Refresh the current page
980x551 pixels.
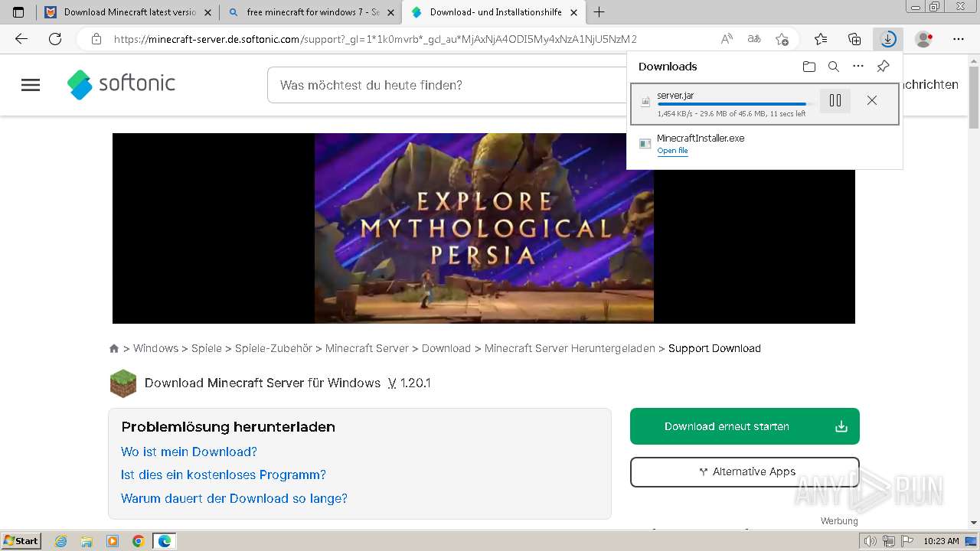click(55, 39)
